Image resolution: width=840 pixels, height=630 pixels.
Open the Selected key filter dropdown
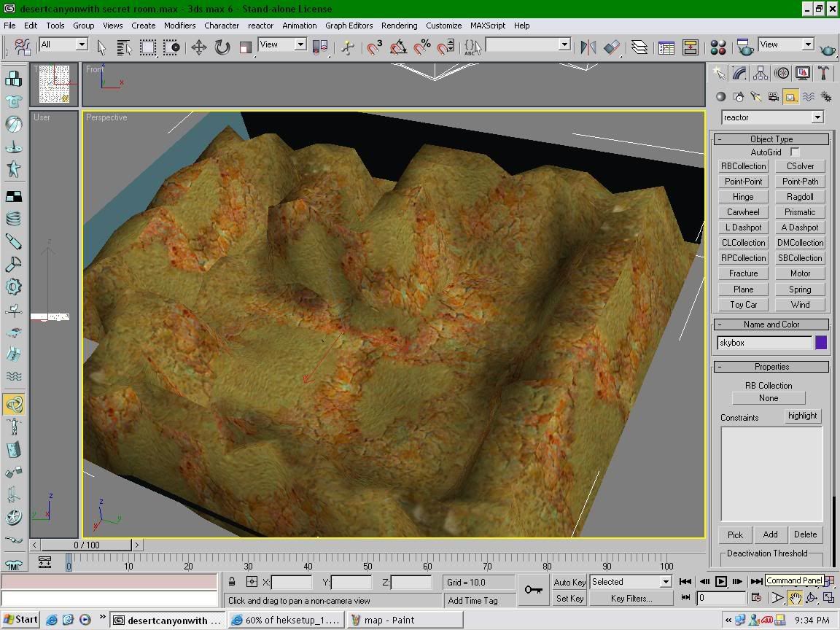click(631, 582)
